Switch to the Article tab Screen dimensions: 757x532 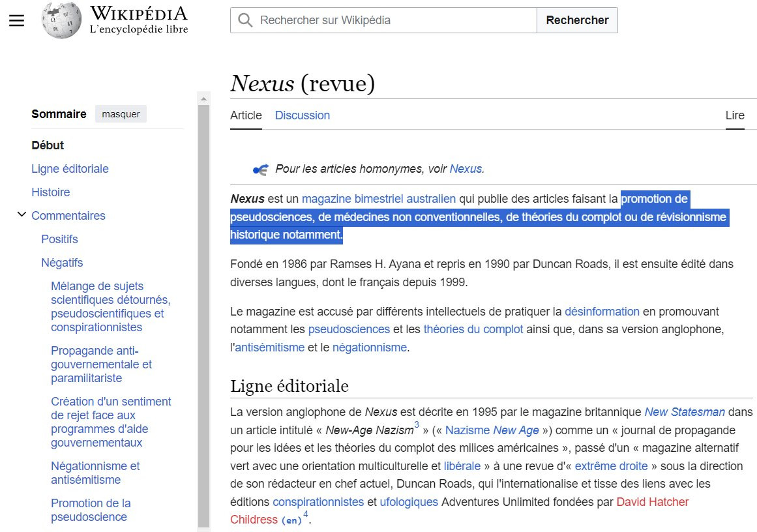[x=246, y=115]
